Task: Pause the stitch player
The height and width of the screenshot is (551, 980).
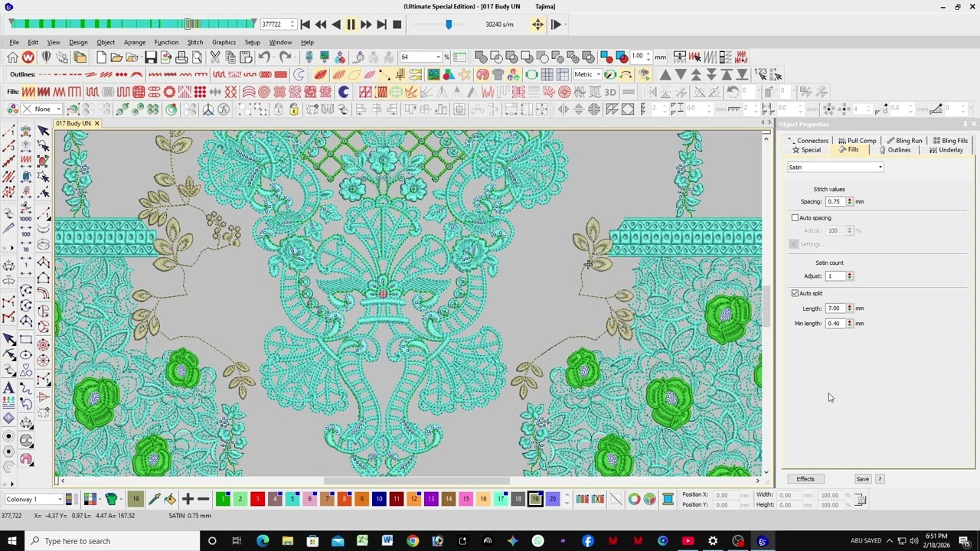Action: click(x=351, y=24)
